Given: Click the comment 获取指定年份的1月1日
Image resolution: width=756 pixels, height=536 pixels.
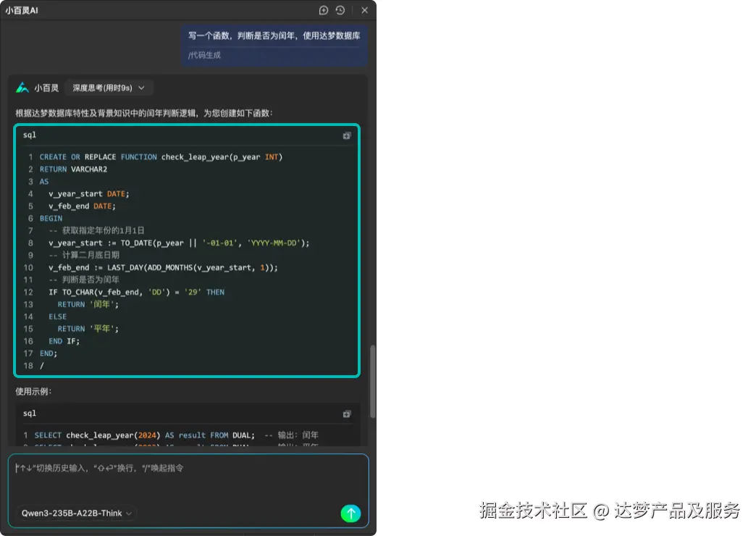Looking at the screenshot, I should (x=96, y=230).
